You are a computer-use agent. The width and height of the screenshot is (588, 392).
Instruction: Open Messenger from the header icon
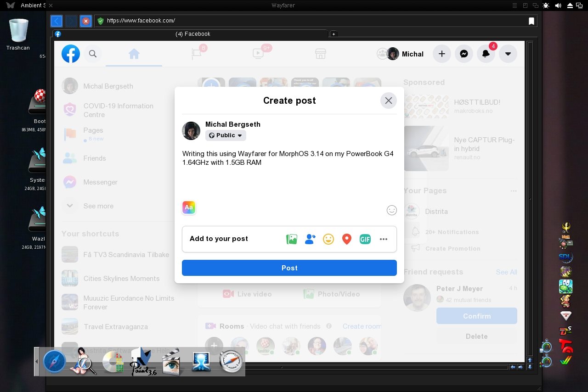[464, 54]
